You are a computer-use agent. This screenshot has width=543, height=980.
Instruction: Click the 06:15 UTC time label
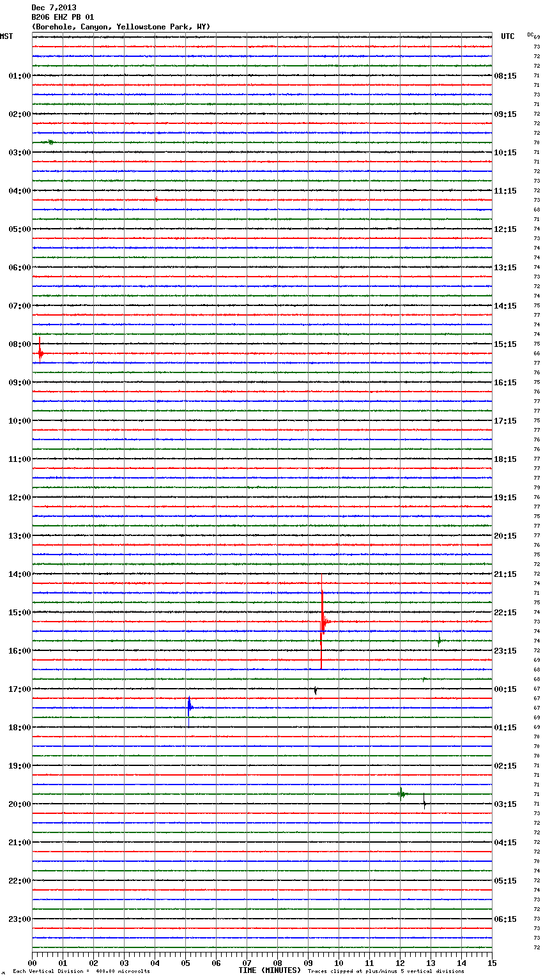[x=505, y=919]
